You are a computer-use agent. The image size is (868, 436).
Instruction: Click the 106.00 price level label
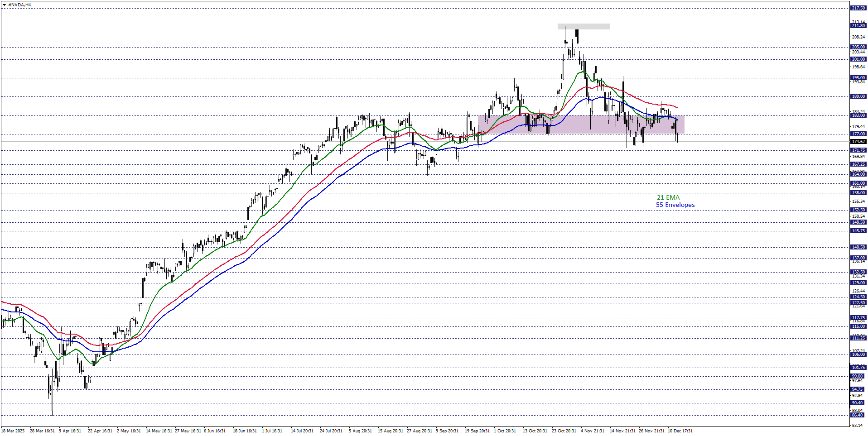click(x=858, y=355)
